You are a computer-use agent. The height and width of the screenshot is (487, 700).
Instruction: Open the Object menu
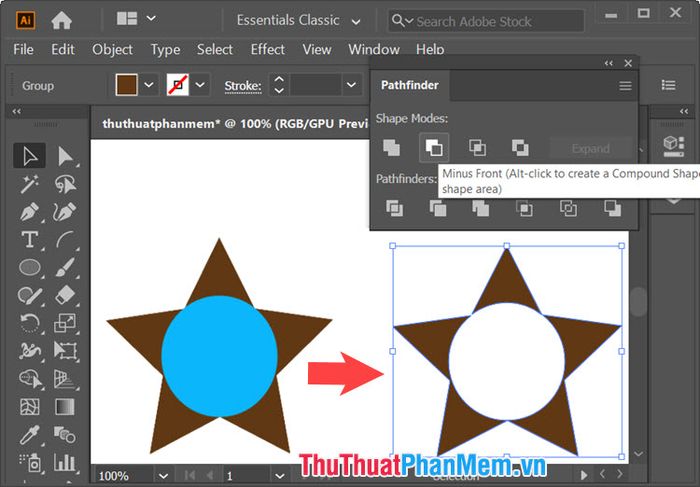click(x=112, y=49)
